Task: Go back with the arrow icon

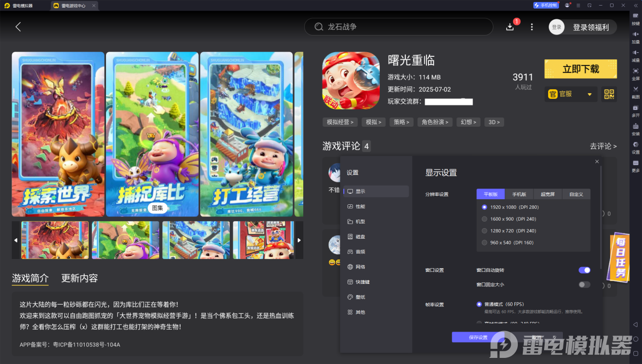Action: [x=18, y=27]
